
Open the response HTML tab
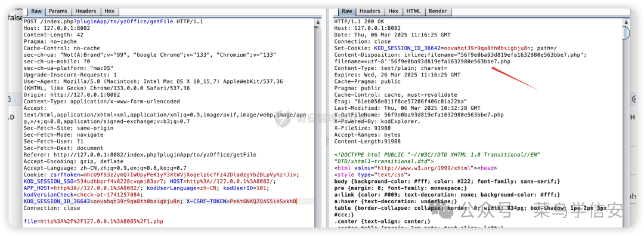coord(413,11)
